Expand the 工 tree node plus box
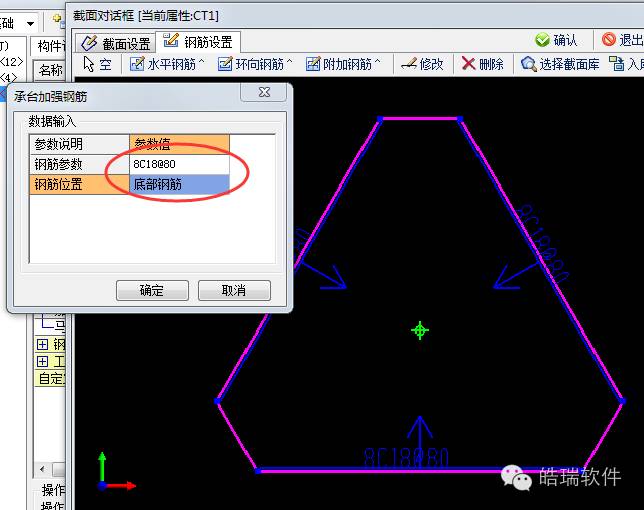 (x=42, y=361)
